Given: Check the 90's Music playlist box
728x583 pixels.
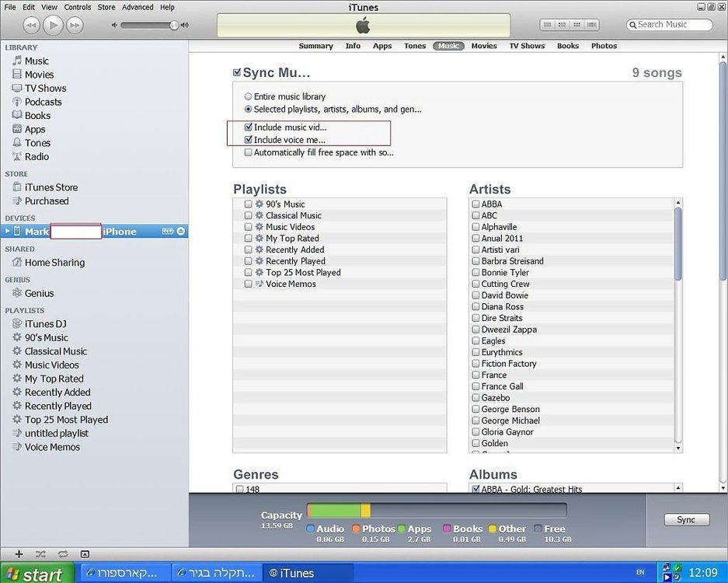Looking at the screenshot, I should point(249,204).
